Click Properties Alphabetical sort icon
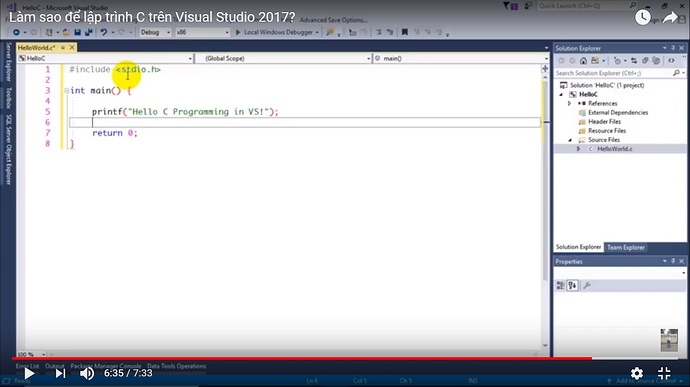Viewport: 690px width, 387px height. 573,286
